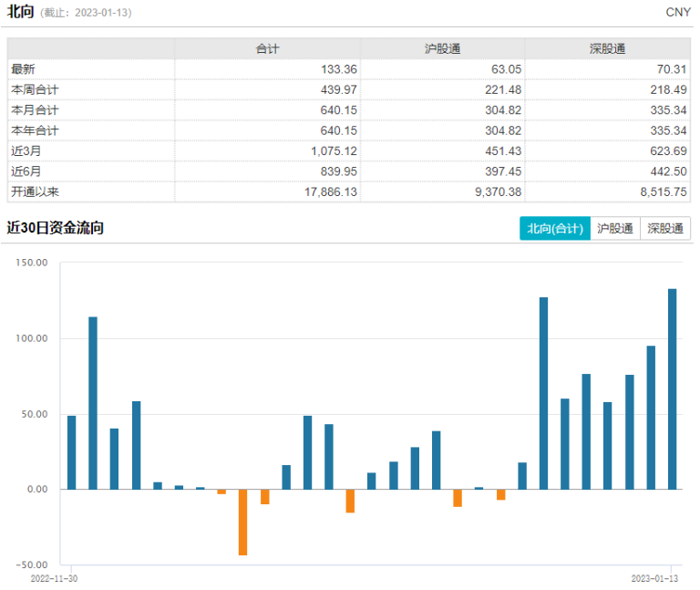Click the 沪股通 table column header
The height and width of the screenshot is (590, 700).
442,48
